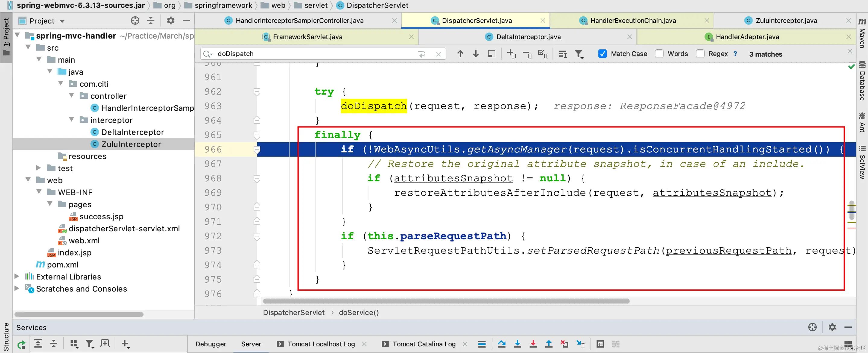Click Step Into debugger icon
Image resolution: width=868 pixels, height=353 pixels.
click(517, 344)
